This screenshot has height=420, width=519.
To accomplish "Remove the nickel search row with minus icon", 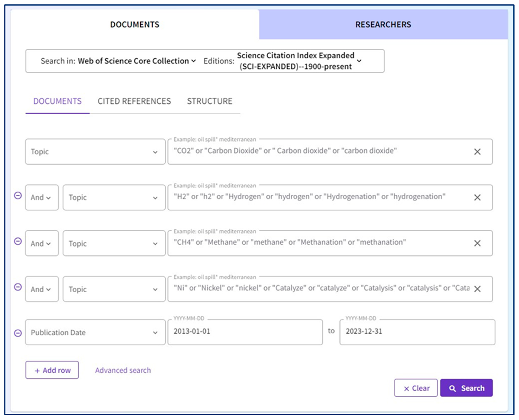I will coord(18,287).
